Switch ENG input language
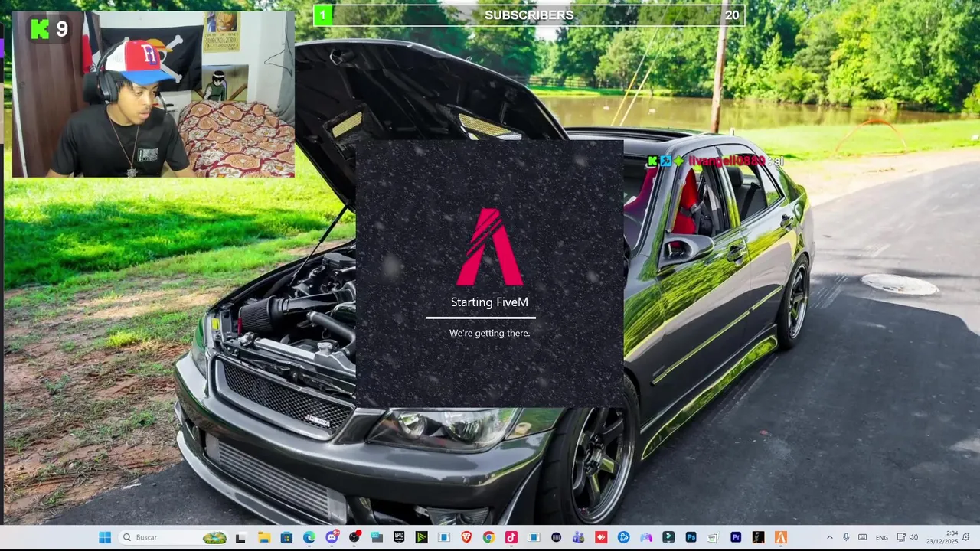The height and width of the screenshot is (551, 980). click(x=881, y=537)
